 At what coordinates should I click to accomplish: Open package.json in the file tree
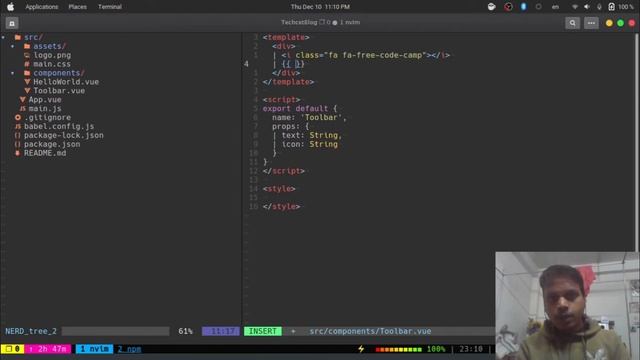click(52, 144)
